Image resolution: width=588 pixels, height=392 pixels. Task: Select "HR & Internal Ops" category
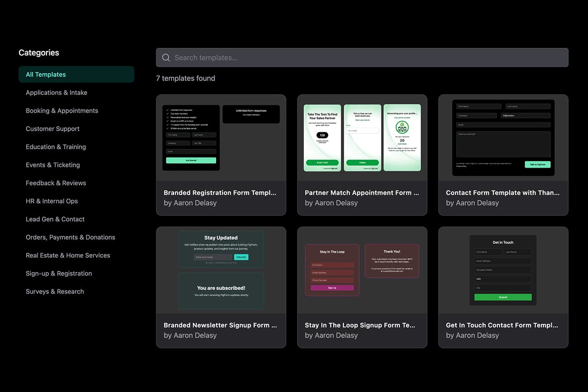52,201
